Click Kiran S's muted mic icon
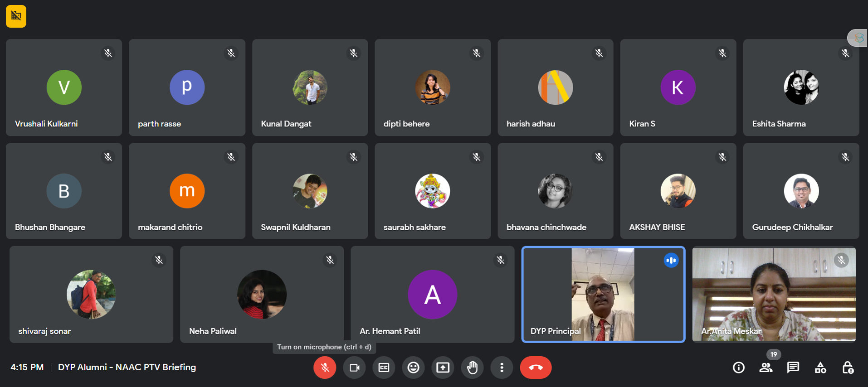The width and height of the screenshot is (868, 387). [722, 53]
